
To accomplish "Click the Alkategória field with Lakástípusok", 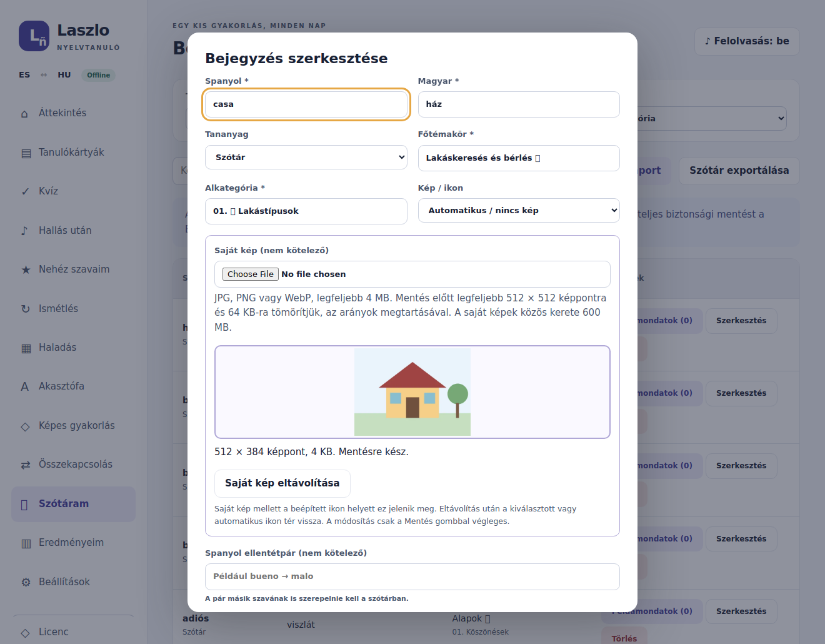I will coord(306,211).
